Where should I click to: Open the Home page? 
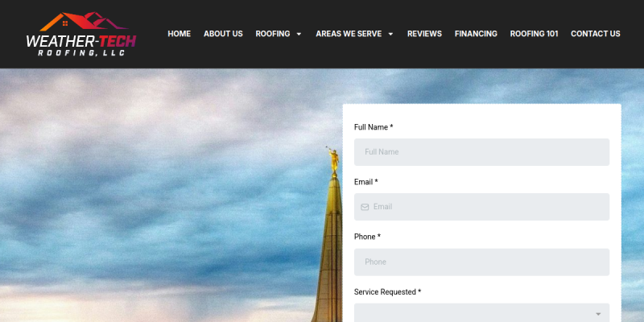pos(179,34)
